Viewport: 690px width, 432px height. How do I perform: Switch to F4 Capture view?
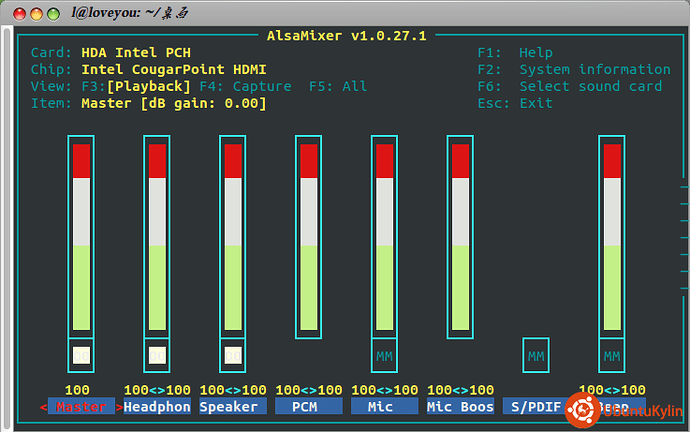pos(245,86)
